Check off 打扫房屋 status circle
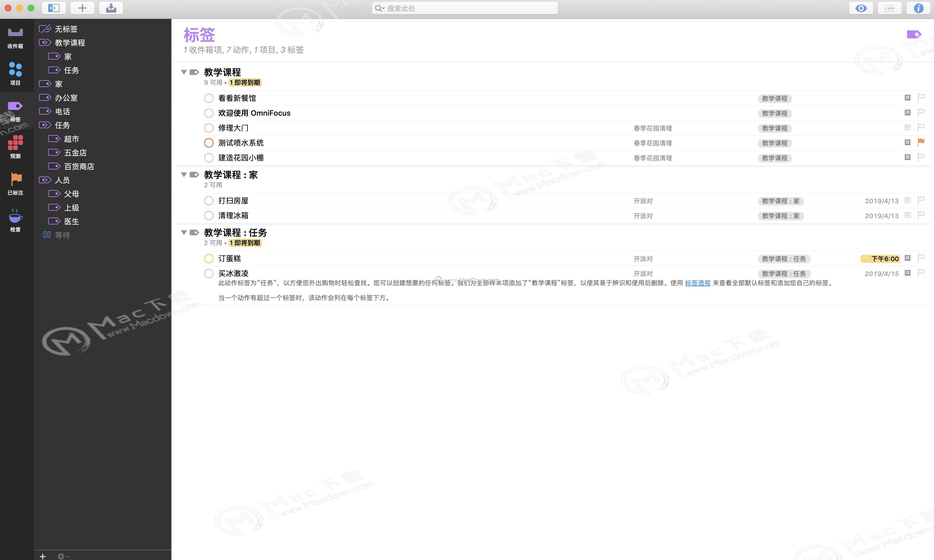The width and height of the screenshot is (934, 560). (x=209, y=201)
